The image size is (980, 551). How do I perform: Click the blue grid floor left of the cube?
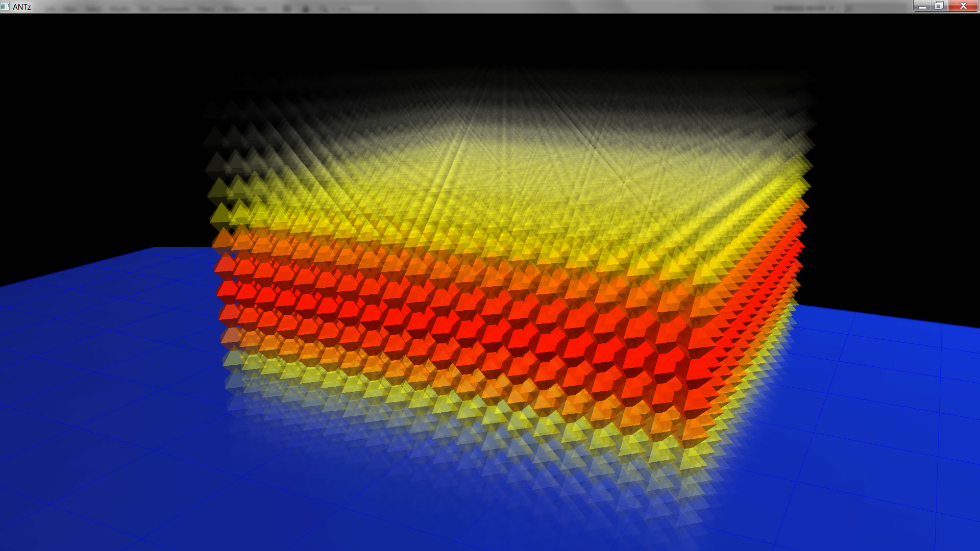pyautogui.click(x=102, y=383)
